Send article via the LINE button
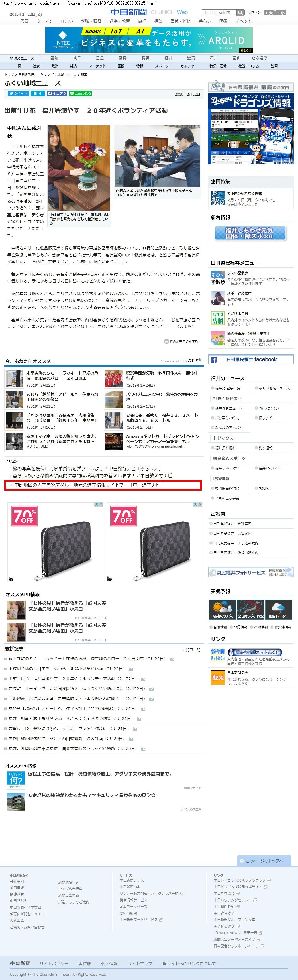Screen dimensions: 298x980 pyautogui.click(x=80, y=93)
